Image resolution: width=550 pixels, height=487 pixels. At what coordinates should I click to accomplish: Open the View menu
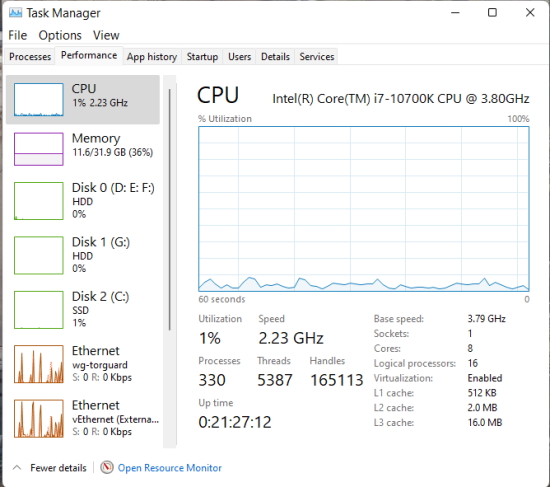click(106, 35)
